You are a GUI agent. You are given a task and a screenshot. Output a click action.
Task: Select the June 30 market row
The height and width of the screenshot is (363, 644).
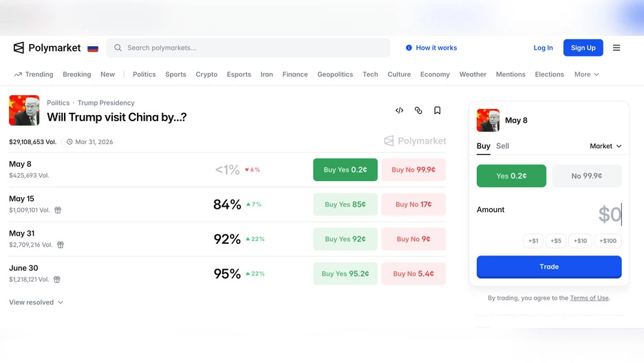227,273
